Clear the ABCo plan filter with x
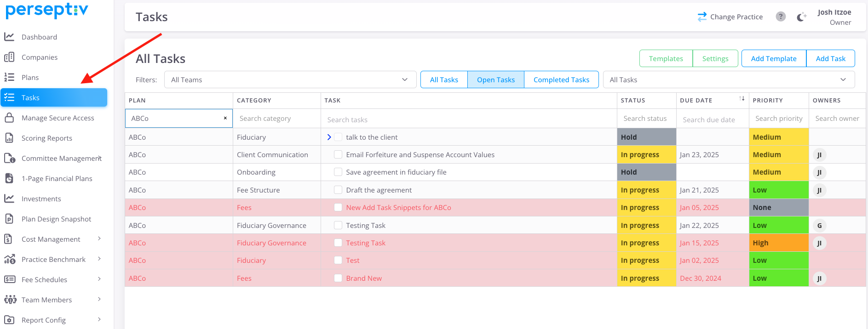Screen dimensions: 868x329 point(225,118)
